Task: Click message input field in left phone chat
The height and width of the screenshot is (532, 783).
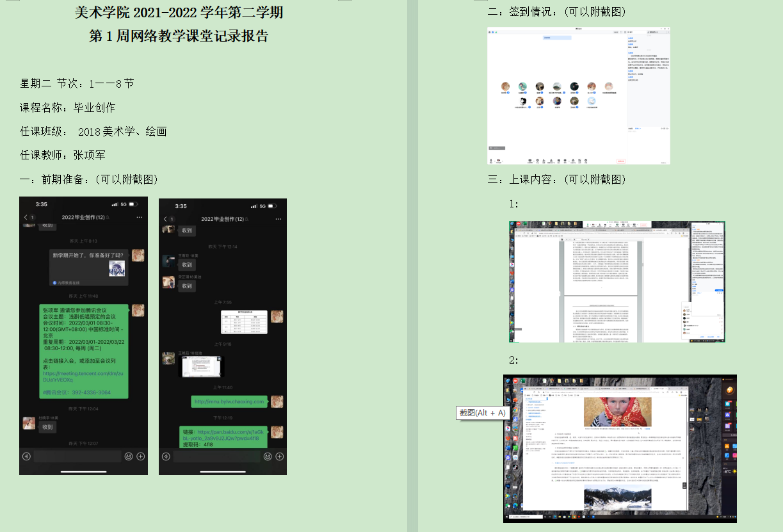Action: coord(77,456)
